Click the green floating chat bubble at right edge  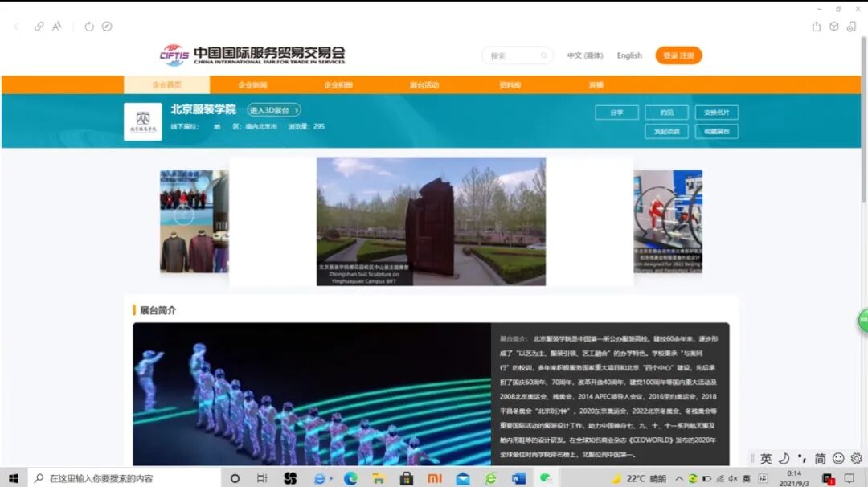[863, 321]
